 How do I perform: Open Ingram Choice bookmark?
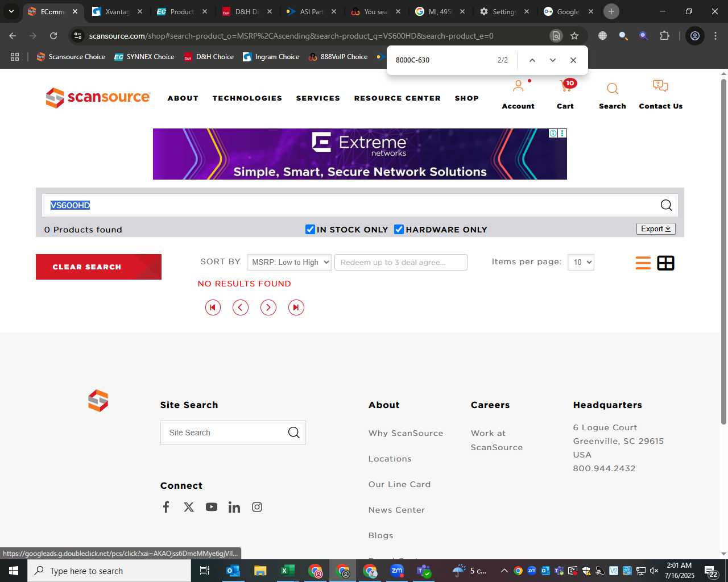click(x=271, y=57)
